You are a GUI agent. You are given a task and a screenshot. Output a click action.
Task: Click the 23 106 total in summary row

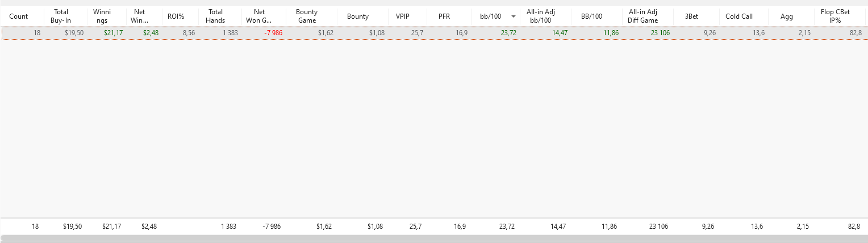pyautogui.click(x=659, y=227)
